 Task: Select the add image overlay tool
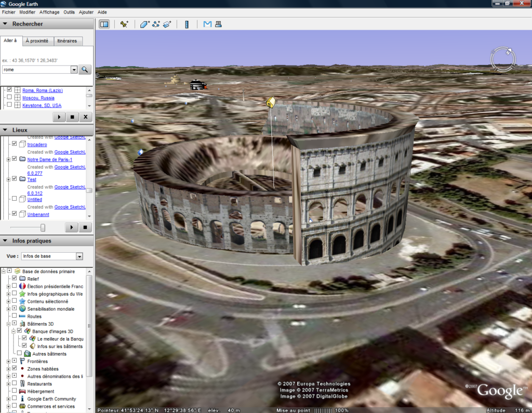[x=167, y=24]
